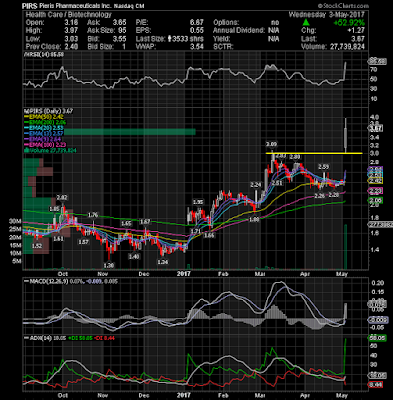Click the pink EMA(100) legend line marker
The width and height of the screenshot is (393, 400).
(x=26, y=145)
